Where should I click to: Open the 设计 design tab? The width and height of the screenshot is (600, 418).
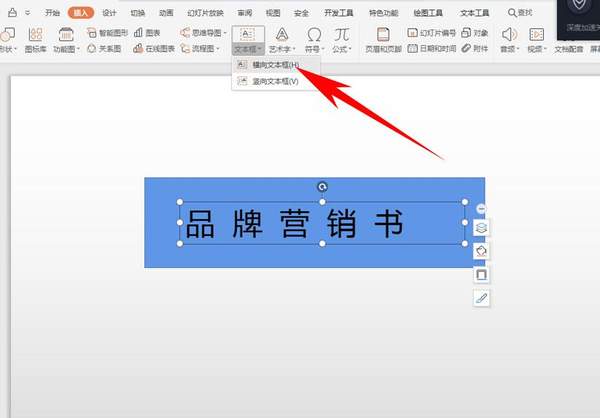tap(109, 13)
